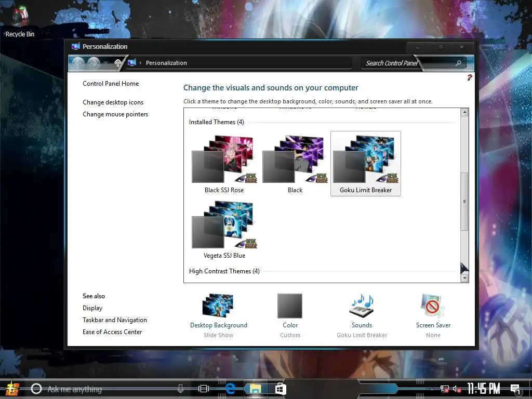The width and height of the screenshot is (532, 399).
Task: Click Goku Limit Breaker sounds status text
Action: coord(362,335)
